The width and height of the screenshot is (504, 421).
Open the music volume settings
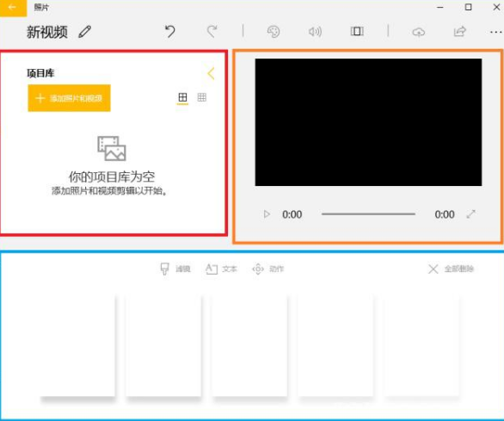[315, 32]
